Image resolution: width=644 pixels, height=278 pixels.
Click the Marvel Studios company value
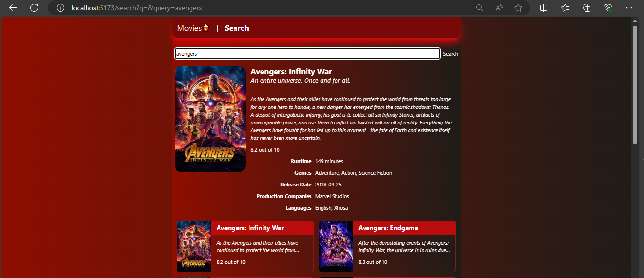point(332,196)
